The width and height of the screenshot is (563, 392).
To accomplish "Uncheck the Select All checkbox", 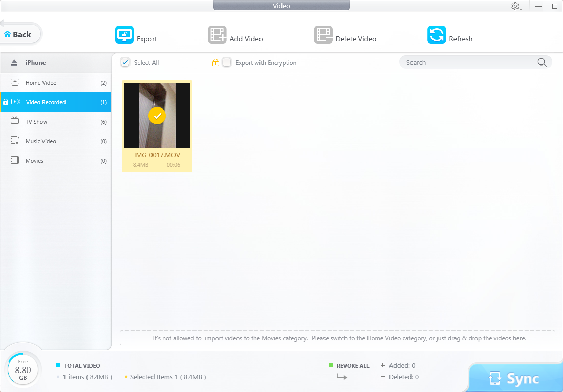I will pyautogui.click(x=125, y=62).
